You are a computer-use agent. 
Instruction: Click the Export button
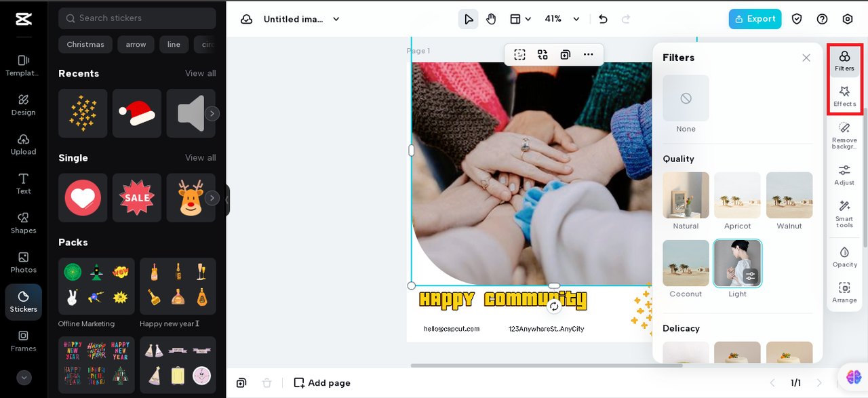click(x=755, y=19)
